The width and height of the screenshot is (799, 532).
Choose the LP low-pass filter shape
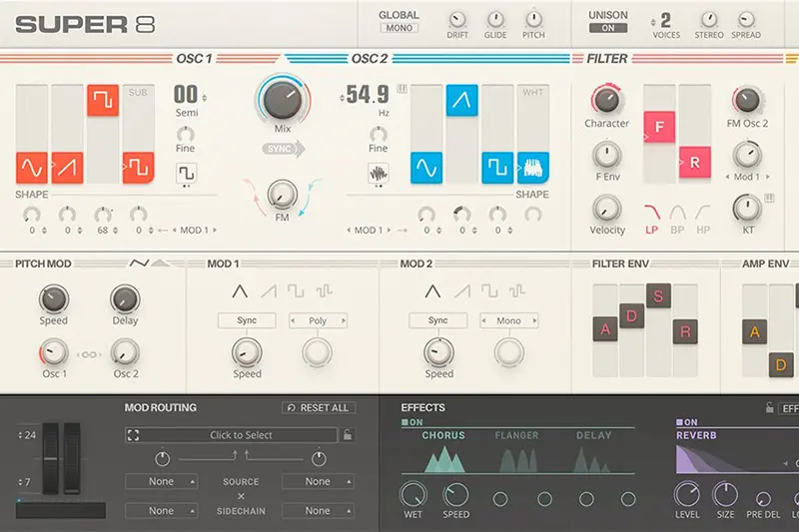click(652, 213)
